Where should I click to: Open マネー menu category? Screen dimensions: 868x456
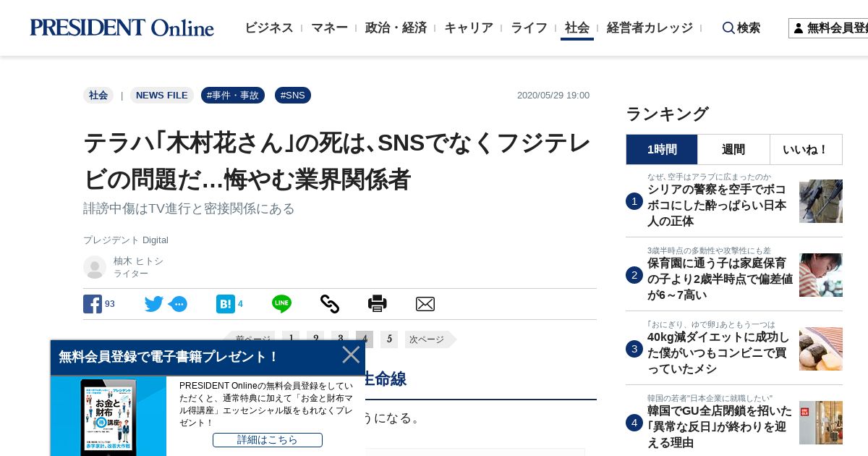click(x=329, y=28)
